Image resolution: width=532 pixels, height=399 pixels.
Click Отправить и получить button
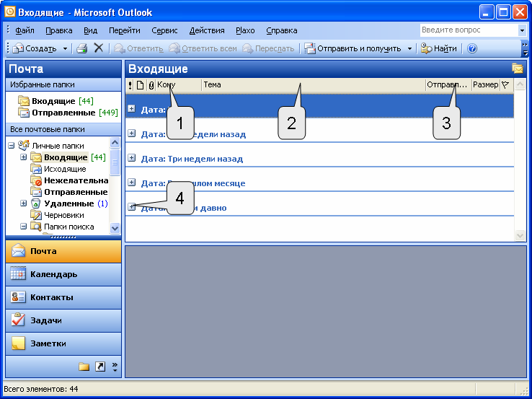click(x=353, y=48)
